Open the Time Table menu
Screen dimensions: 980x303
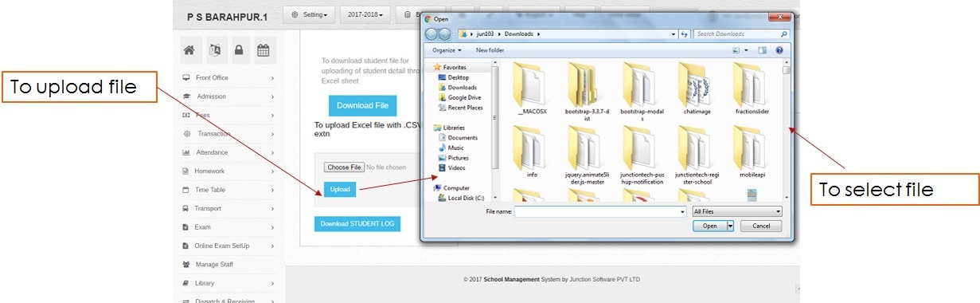click(228, 190)
